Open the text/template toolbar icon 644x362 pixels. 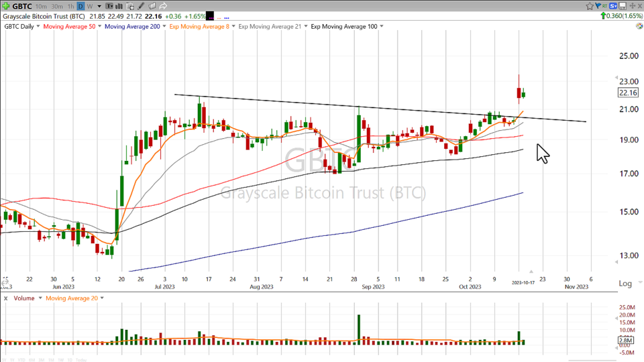109,6
